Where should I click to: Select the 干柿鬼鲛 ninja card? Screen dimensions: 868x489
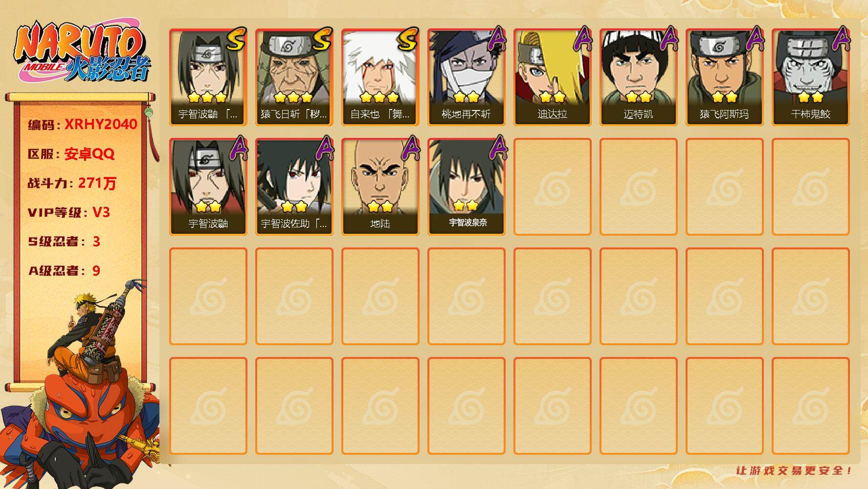811,77
